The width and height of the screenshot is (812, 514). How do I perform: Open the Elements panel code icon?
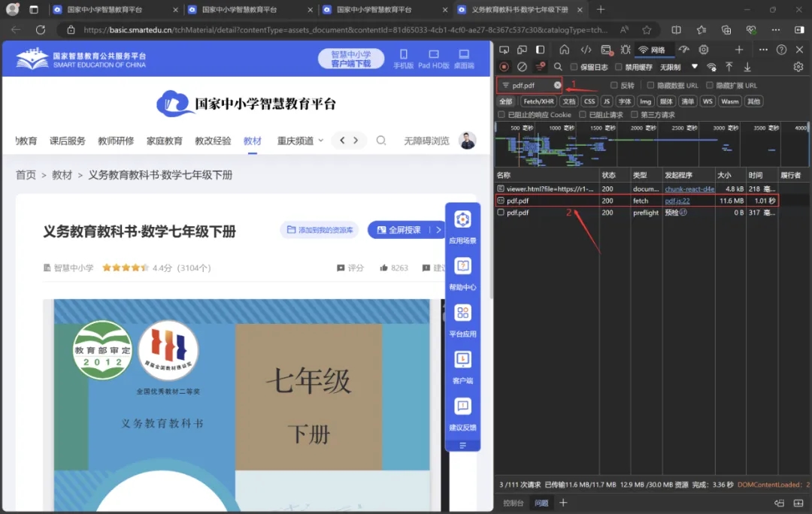[x=586, y=50]
